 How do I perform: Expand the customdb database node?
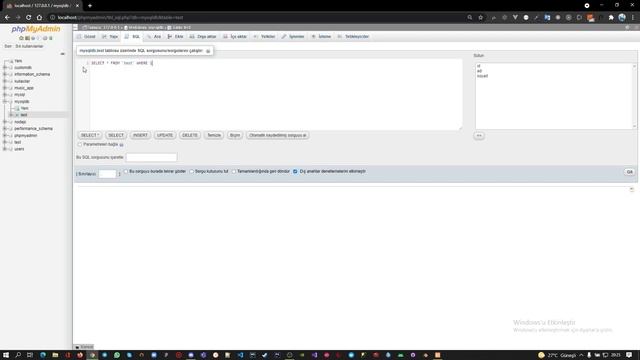click(x=5, y=67)
